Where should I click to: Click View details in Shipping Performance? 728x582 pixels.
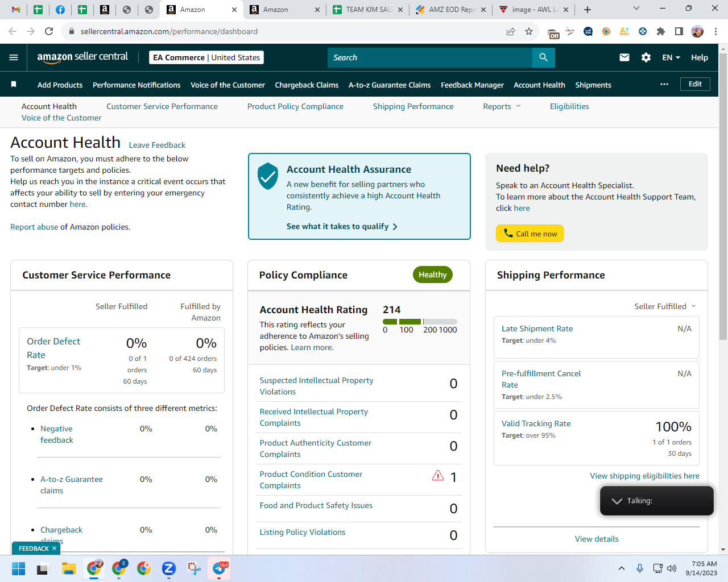click(597, 539)
